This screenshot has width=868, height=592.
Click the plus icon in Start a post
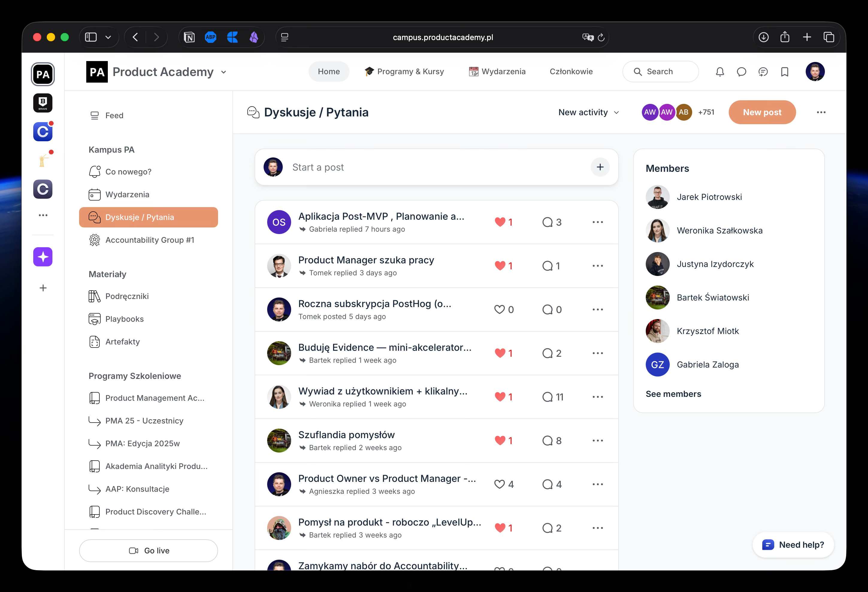click(x=600, y=167)
